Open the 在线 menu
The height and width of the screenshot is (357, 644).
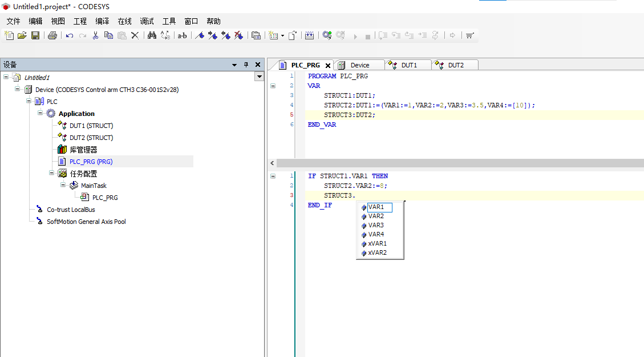point(124,21)
